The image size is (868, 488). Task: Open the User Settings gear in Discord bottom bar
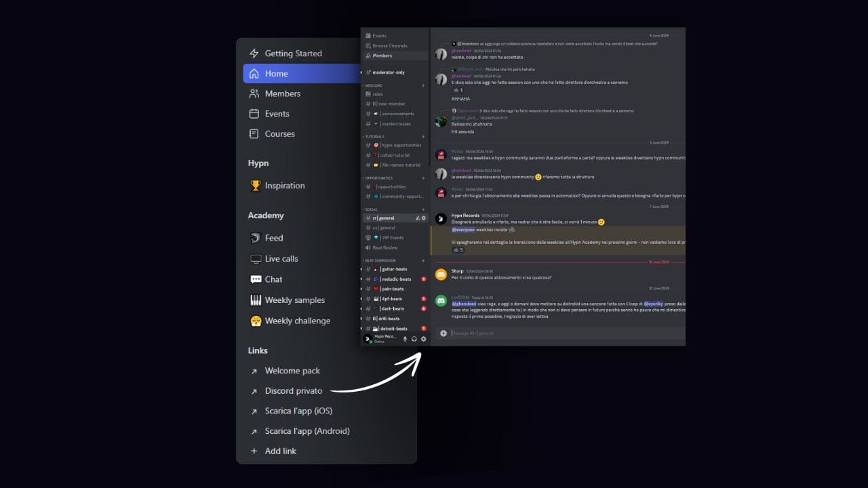click(x=423, y=339)
